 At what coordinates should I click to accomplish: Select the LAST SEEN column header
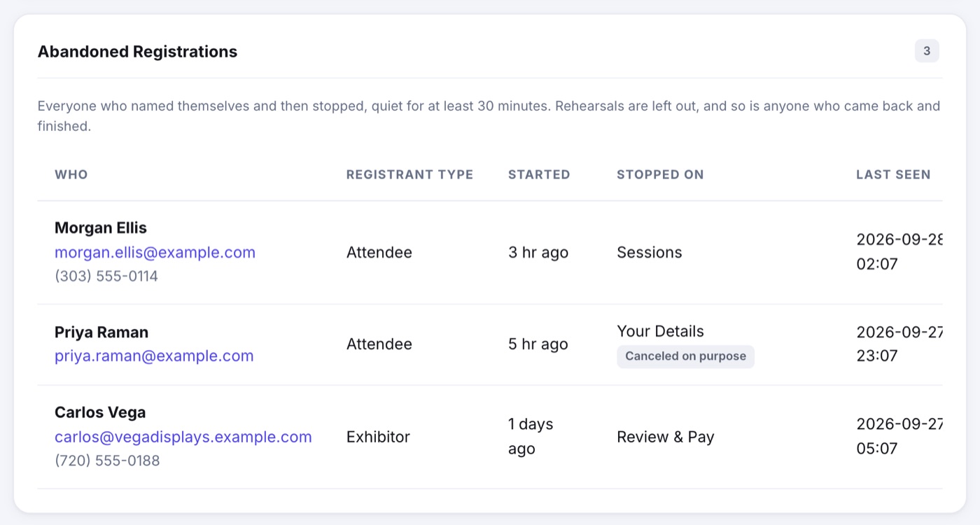893,174
